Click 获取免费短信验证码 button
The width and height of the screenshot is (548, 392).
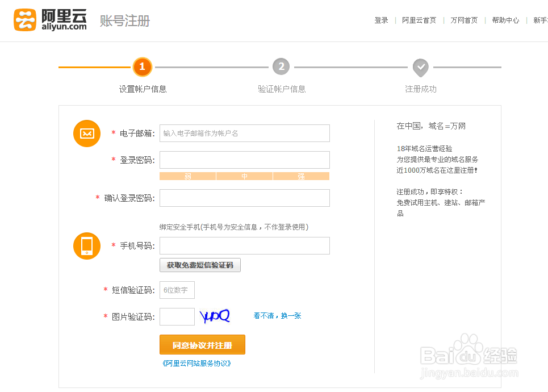pos(200,265)
